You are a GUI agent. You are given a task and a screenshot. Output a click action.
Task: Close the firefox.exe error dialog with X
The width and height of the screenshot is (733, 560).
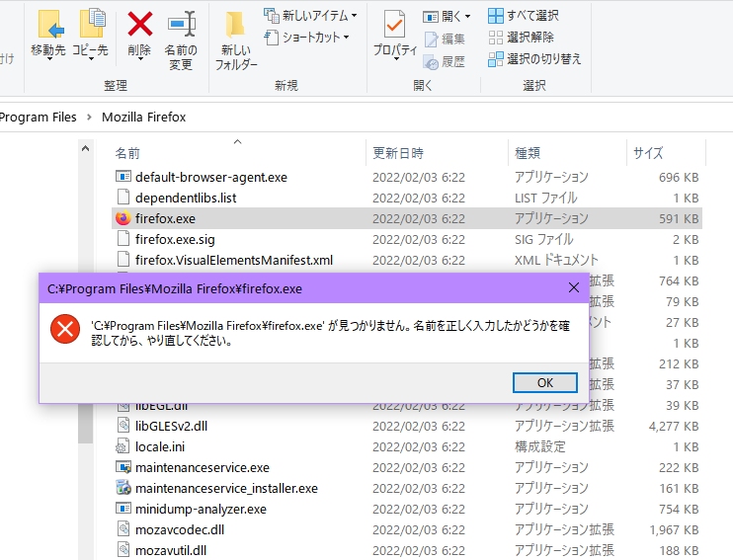point(574,288)
